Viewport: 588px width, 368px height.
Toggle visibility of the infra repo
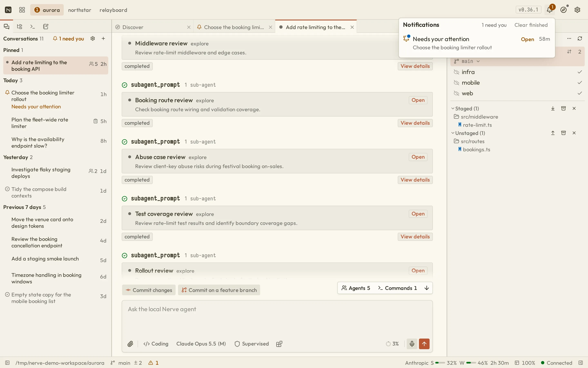pyautogui.click(x=457, y=72)
